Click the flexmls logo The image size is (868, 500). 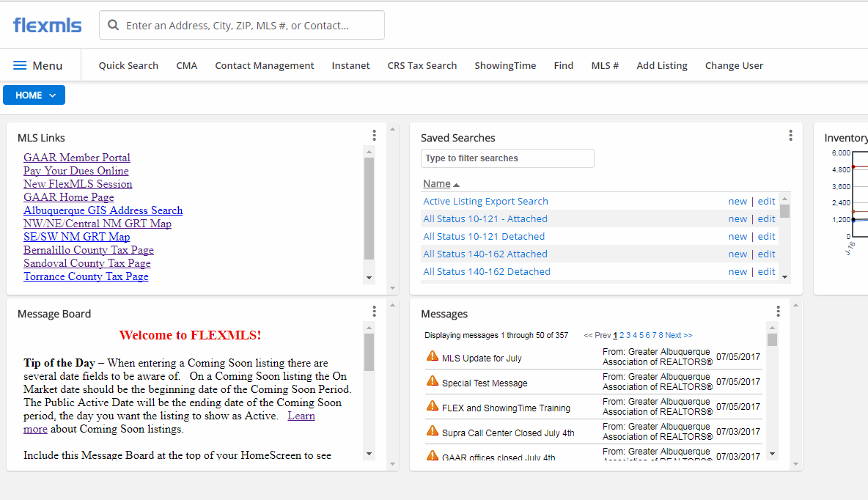47,26
